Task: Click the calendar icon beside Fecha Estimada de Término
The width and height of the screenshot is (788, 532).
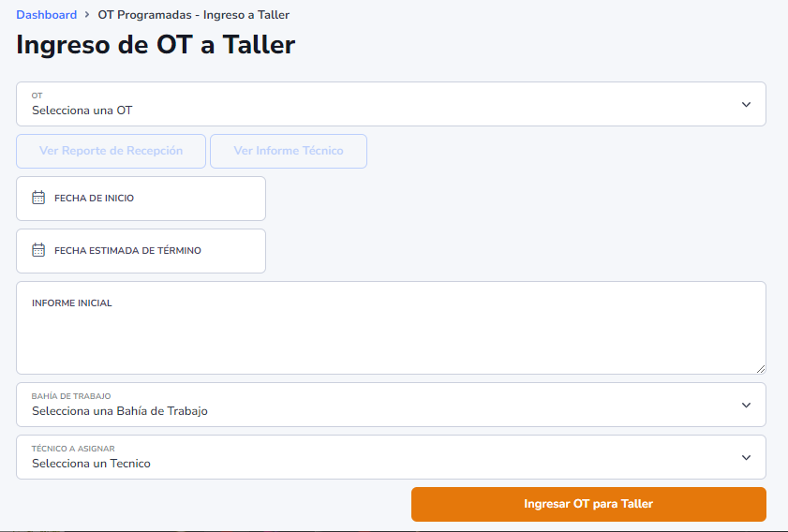Action: (x=38, y=250)
